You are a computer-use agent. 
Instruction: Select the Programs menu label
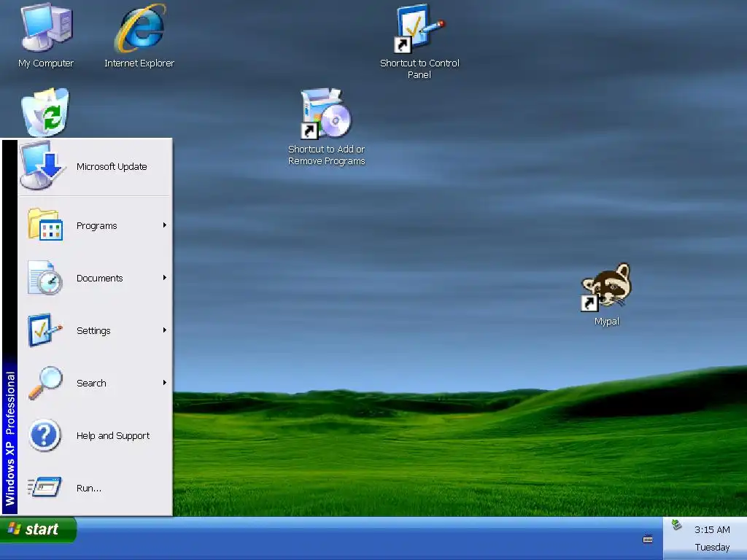click(x=97, y=226)
